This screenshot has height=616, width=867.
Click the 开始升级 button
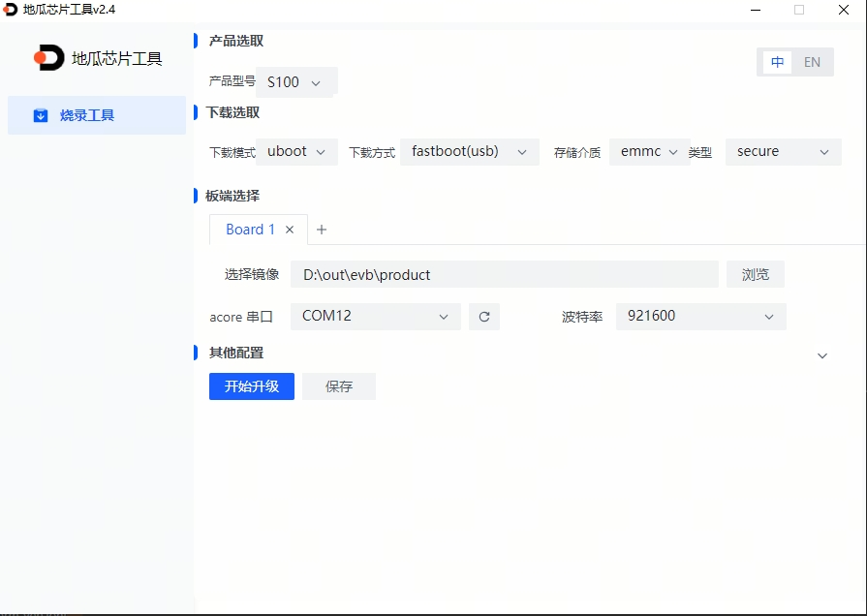pyautogui.click(x=252, y=386)
